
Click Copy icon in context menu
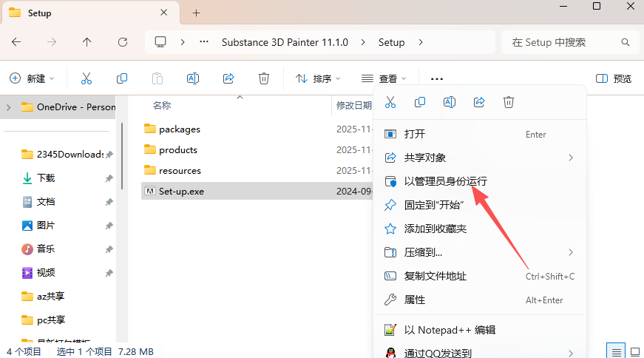pos(420,102)
